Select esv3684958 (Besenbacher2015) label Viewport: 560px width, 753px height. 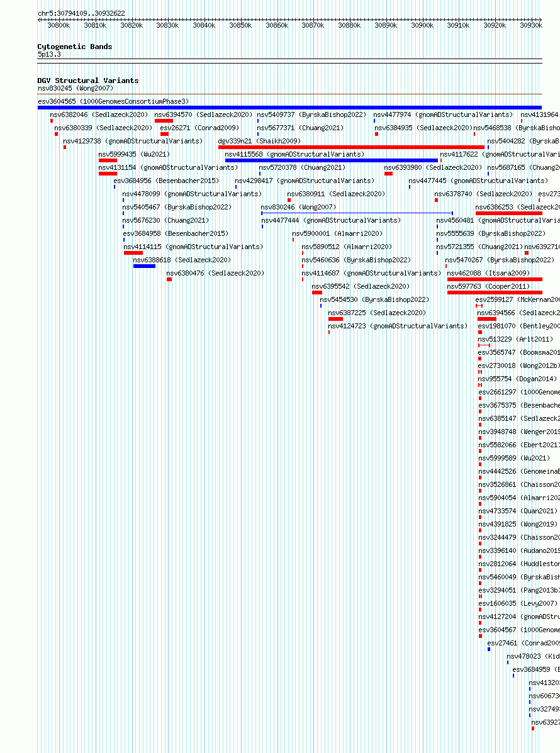[x=176, y=233]
